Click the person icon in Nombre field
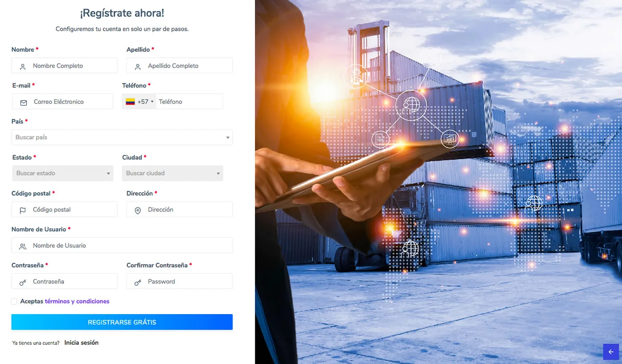This screenshot has width=622, height=364. tap(23, 67)
